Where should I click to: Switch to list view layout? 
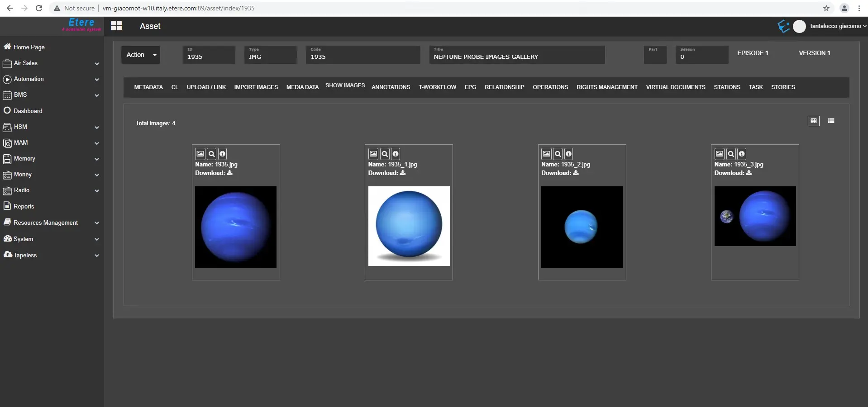(x=831, y=121)
